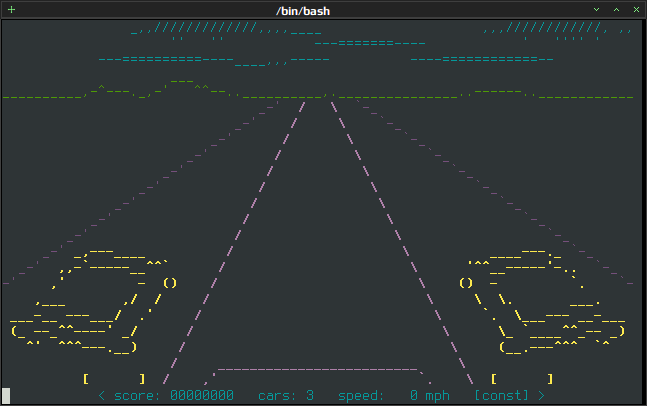
Task: Click the /bin/bash window title
Action: (x=303, y=11)
